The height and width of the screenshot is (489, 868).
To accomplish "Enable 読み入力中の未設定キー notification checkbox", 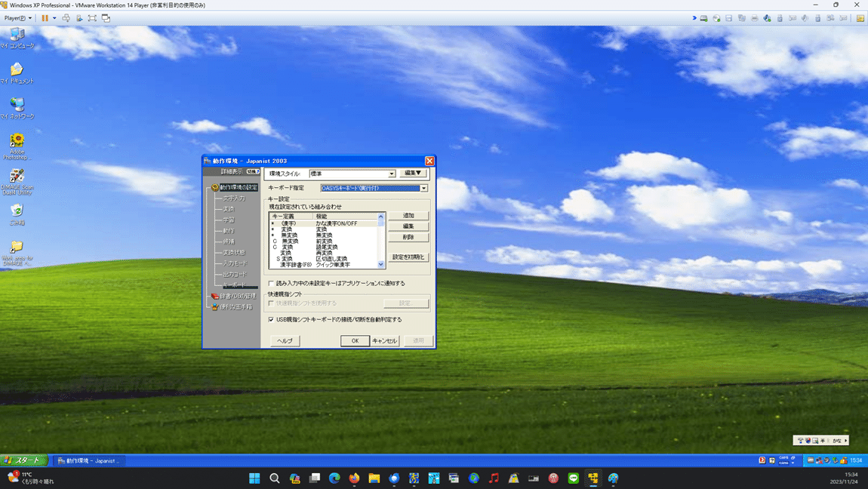I will point(271,283).
